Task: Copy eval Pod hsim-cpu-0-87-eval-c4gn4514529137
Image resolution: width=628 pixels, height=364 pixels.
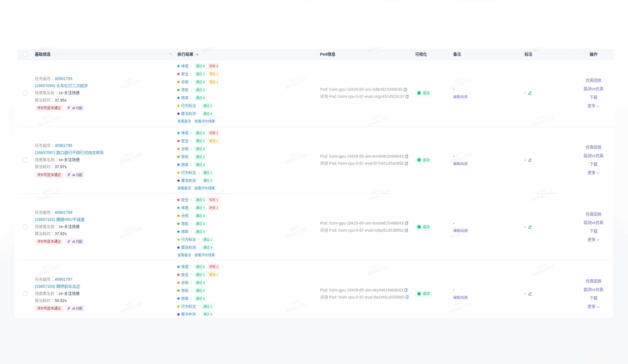Action: tap(407, 97)
